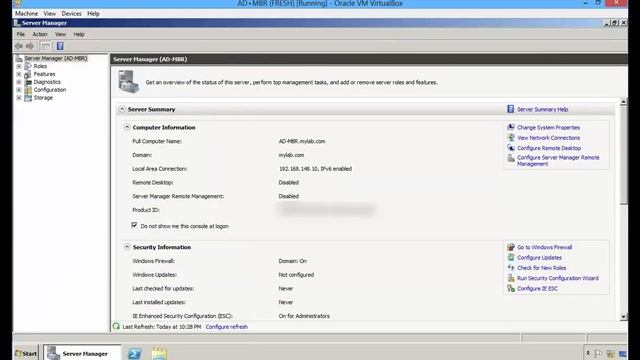The width and height of the screenshot is (640, 360).
Task: Show hidden system tray icons
Action: (x=588, y=353)
